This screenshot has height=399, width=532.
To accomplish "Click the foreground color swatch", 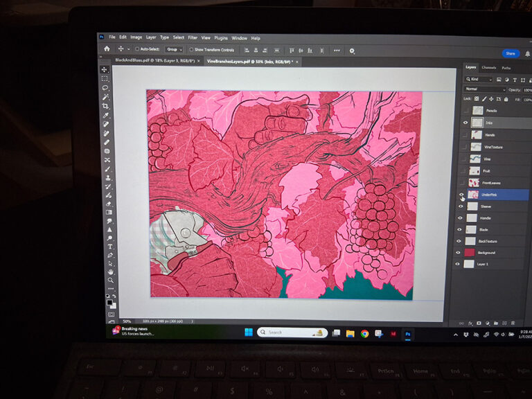I will pyautogui.click(x=109, y=302).
